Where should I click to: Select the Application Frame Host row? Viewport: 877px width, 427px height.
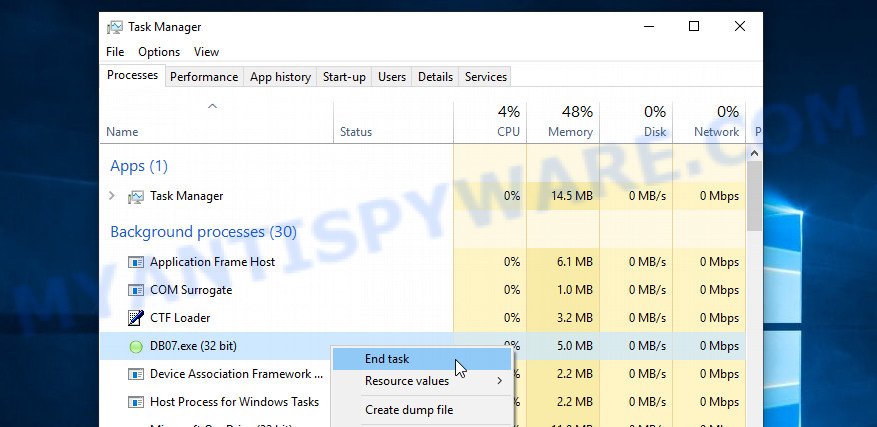coord(422,262)
